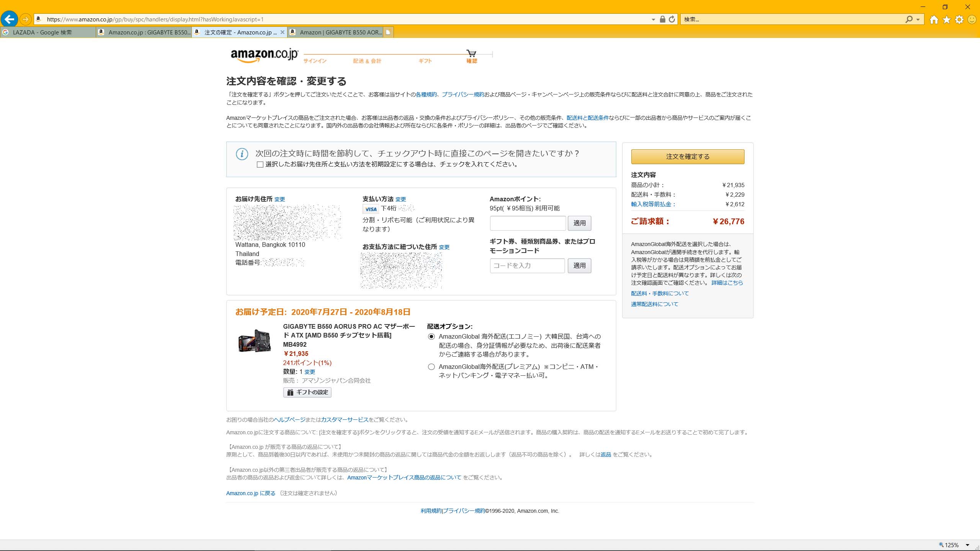Click the address bar lock icon
Image resolution: width=980 pixels, height=551 pixels.
[x=662, y=19]
